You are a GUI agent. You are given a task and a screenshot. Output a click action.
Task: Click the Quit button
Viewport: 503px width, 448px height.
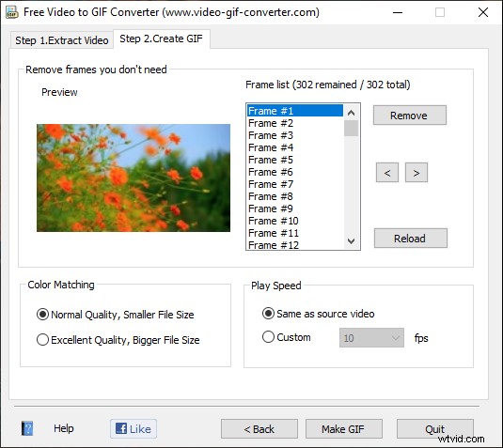[435, 429]
